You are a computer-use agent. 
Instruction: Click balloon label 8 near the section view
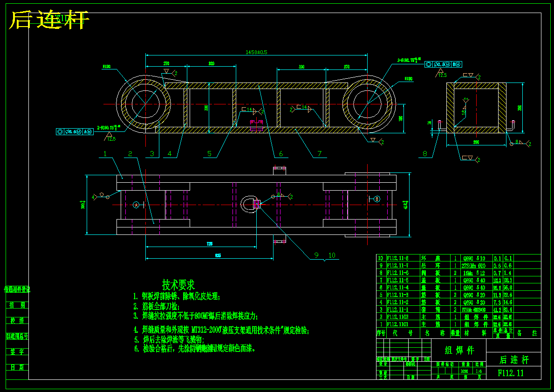(425, 153)
